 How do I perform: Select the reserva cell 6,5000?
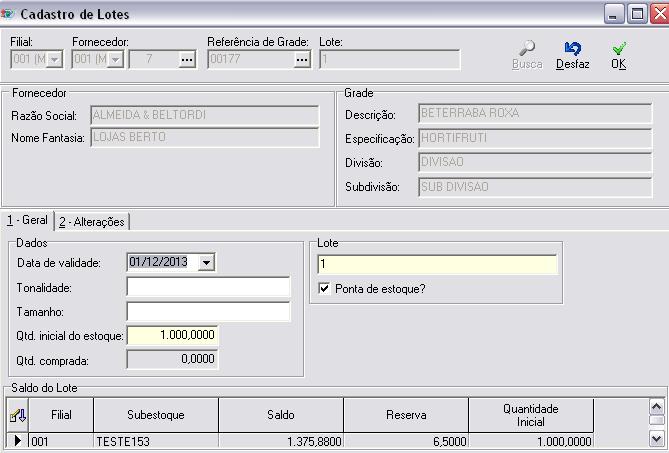(x=406, y=441)
